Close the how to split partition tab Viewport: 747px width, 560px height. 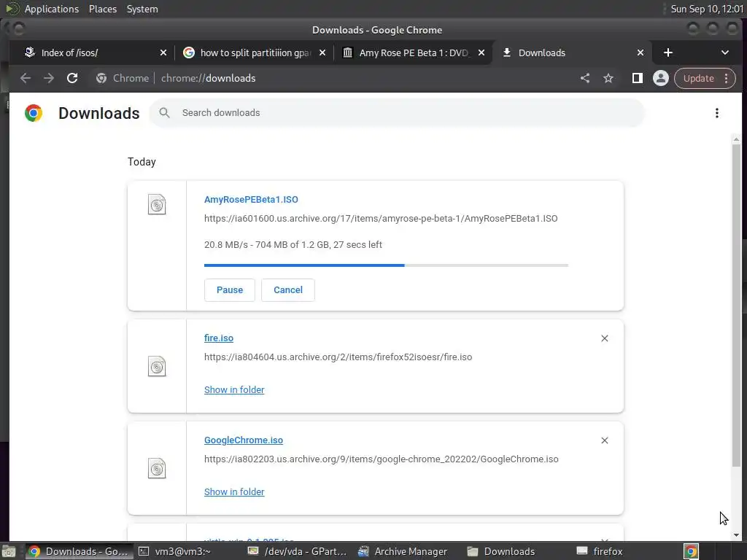tap(322, 52)
